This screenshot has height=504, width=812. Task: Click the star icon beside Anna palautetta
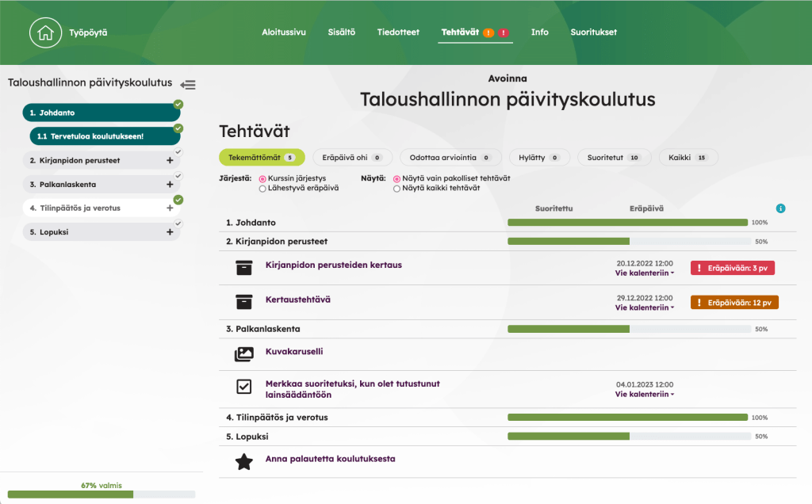click(x=244, y=461)
